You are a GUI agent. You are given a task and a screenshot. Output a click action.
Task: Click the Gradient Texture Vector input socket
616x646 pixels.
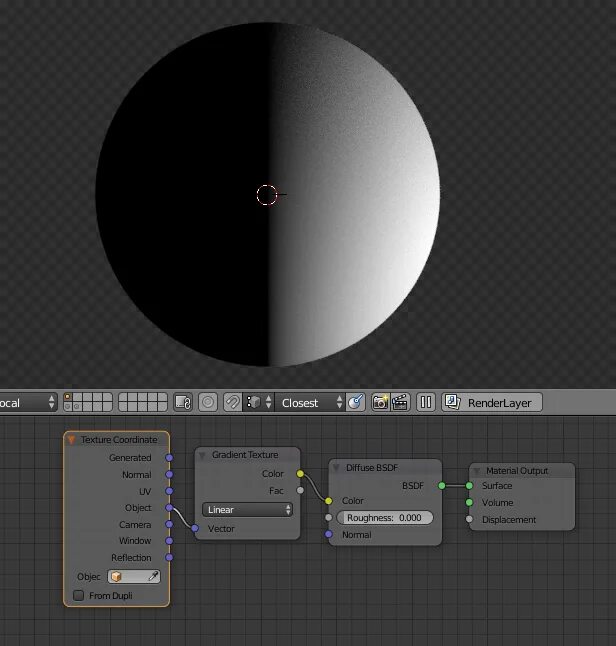coord(195,528)
